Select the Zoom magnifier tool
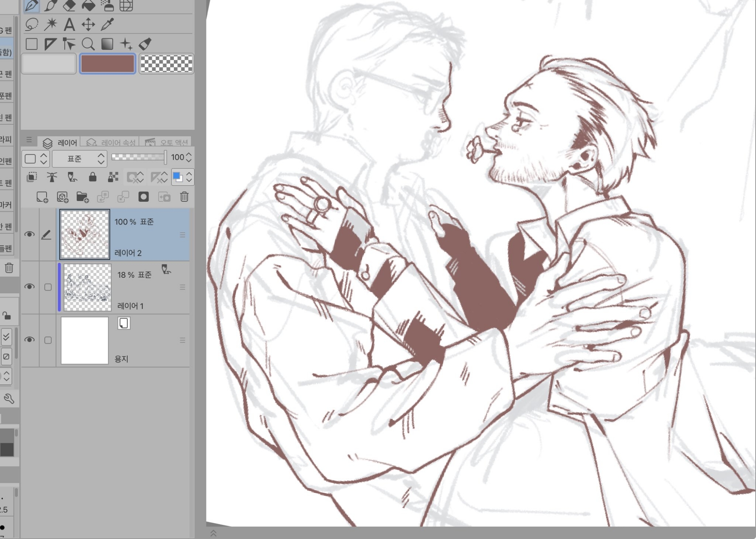The height and width of the screenshot is (539, 756). click(x=88, y=44)
